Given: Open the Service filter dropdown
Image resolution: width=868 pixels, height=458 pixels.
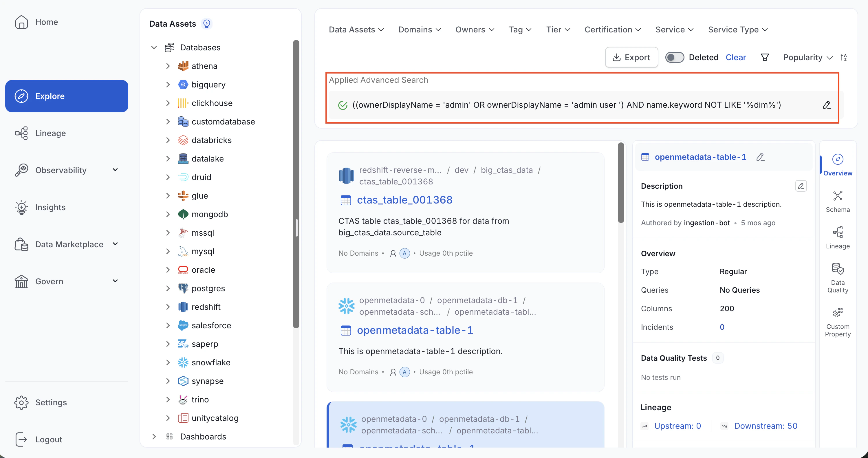Looking at the screenshot, I should (x=674, y=30).
